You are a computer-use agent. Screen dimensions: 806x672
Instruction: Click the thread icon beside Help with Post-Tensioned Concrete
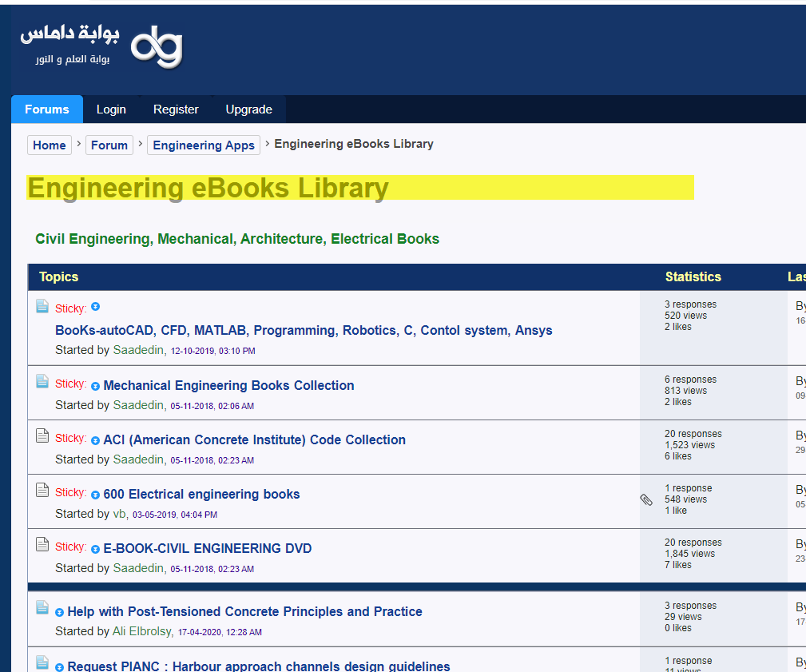pyautogui.click(x=42, y=607)
